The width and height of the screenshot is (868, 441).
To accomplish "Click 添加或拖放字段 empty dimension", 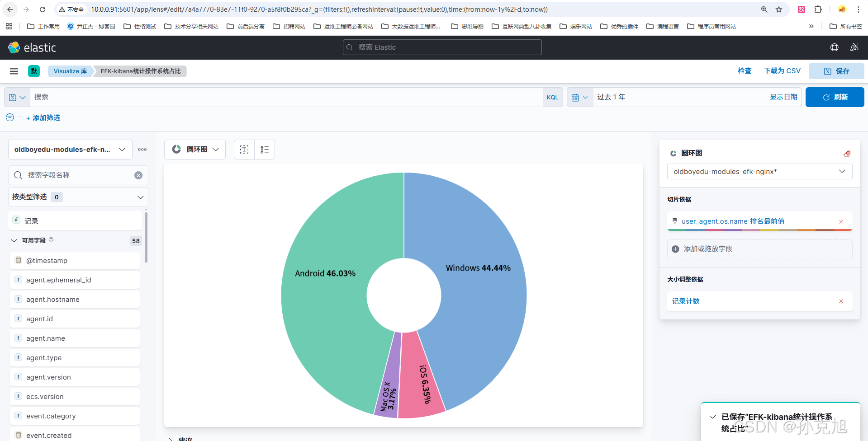I will 760,249.
